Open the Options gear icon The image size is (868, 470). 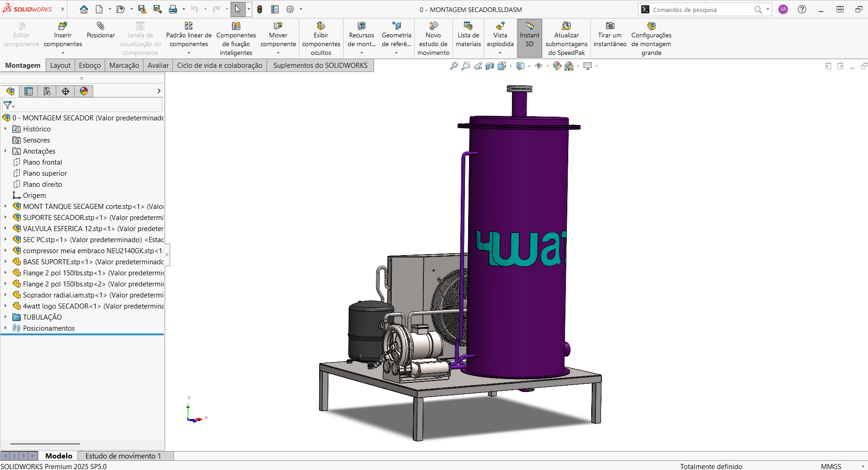290,9
